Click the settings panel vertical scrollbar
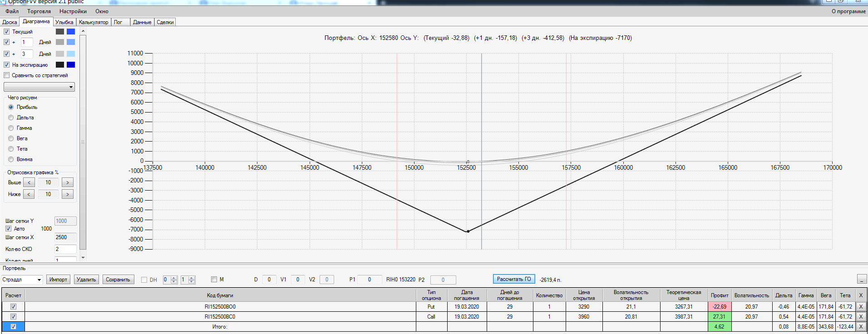The height and width of the screenshot is (334, 868). click(x=83, y=142)
